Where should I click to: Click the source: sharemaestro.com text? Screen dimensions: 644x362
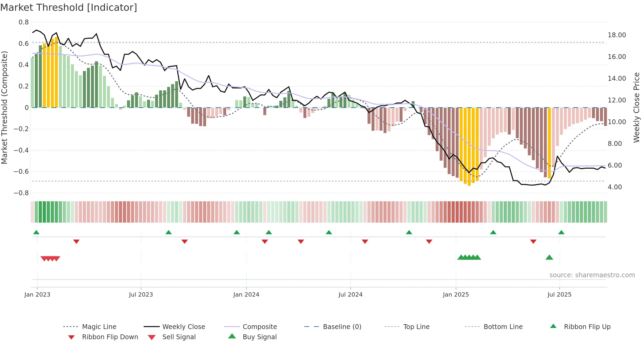pyautogui.click(x=592, y=275)
